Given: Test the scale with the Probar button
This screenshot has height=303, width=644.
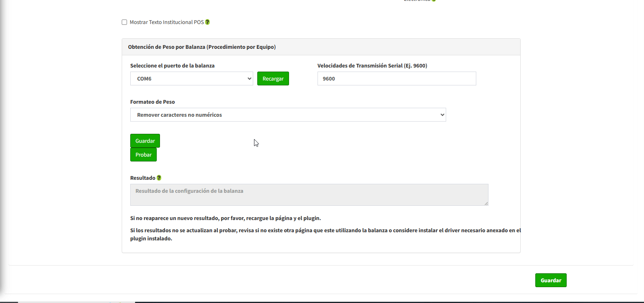Looking at the screenshot, I should [x=143, y=155].
